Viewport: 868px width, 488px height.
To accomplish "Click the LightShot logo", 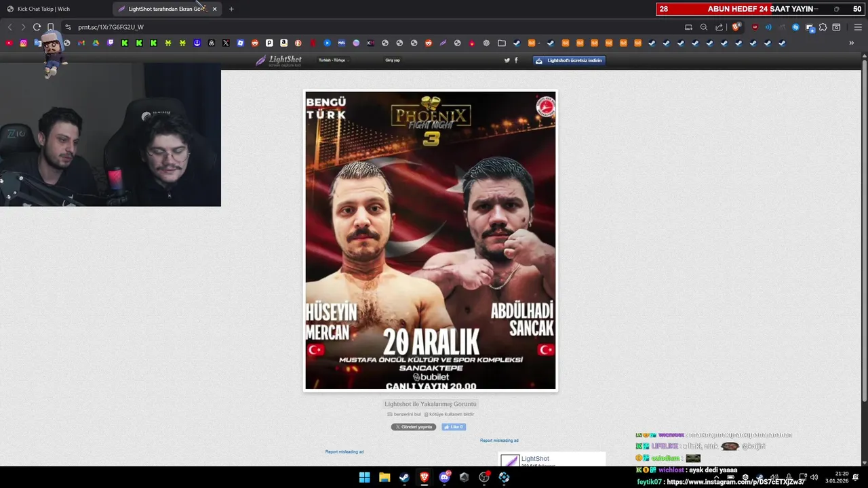I will [x=279, y=60].
